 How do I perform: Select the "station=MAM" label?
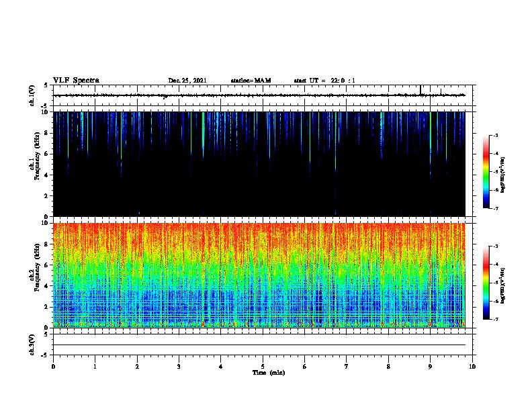[251, 81]
